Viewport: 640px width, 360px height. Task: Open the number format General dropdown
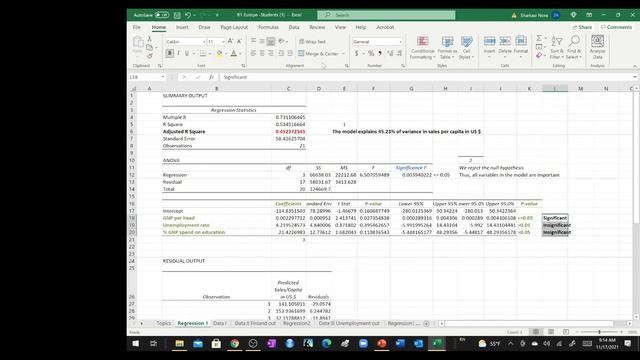click(400, 42)
